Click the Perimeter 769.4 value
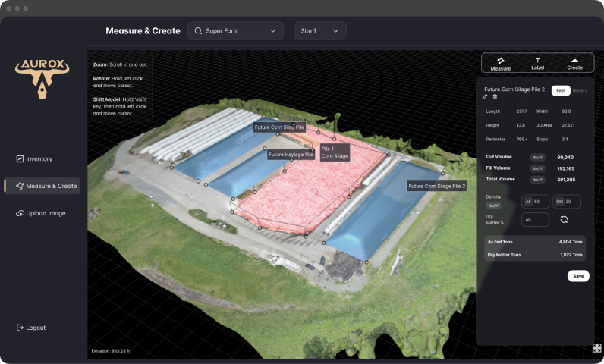The width and height of the screenshot is (604, 364). click(x=522, y=139)
